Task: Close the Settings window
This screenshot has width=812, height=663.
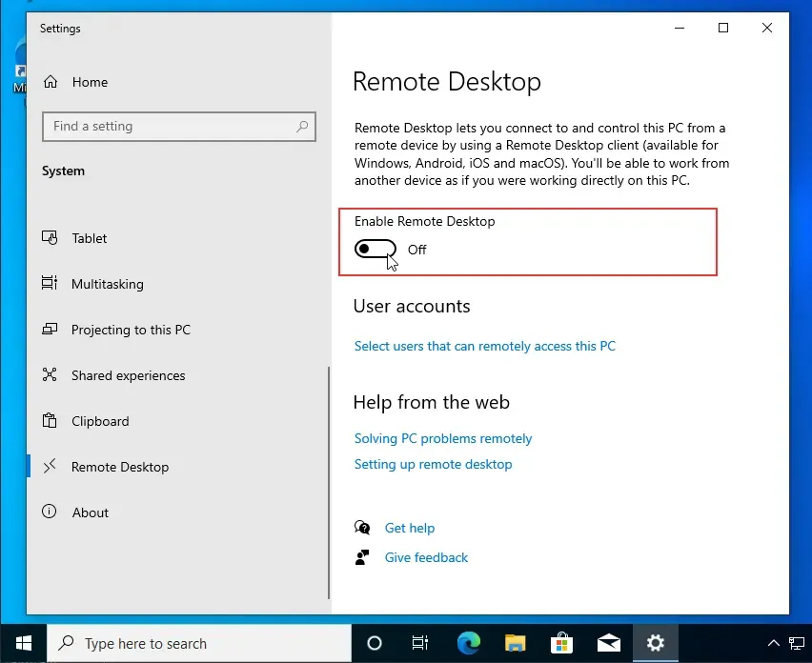Action: tap(767, 28)
